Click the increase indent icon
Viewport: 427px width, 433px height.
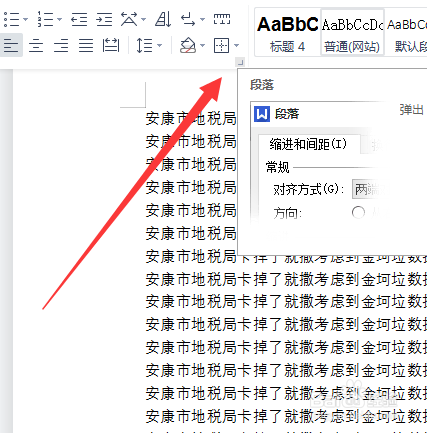click(x=104, y=19)
